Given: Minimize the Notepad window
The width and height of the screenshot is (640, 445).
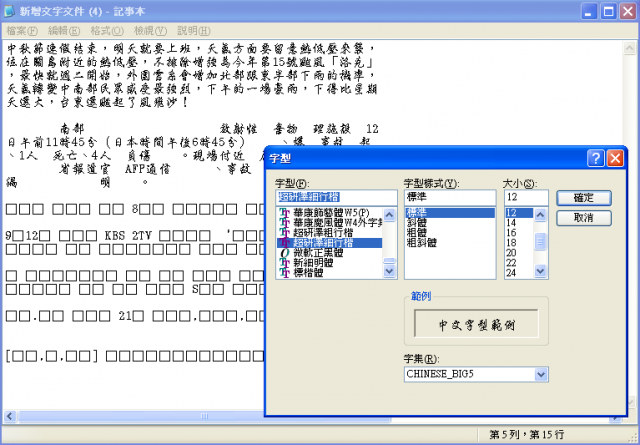Looking at the screenshot, I should (x=588, y=11).
